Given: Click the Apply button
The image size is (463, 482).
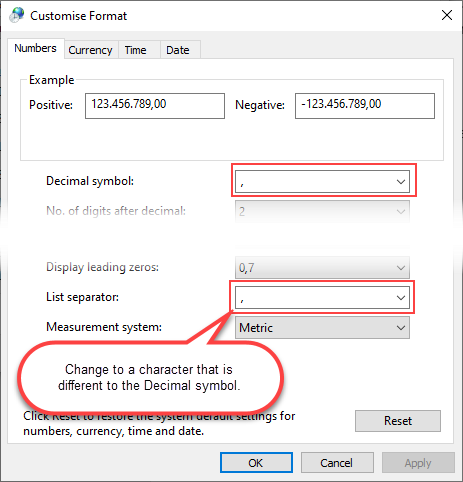Looking at the screenshot, I should point(418,463).
